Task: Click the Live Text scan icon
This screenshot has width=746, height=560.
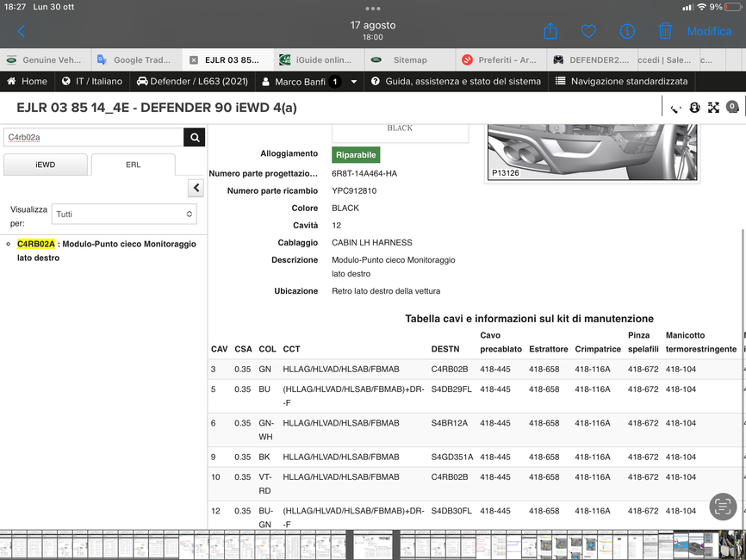Action: coord(723,507)
